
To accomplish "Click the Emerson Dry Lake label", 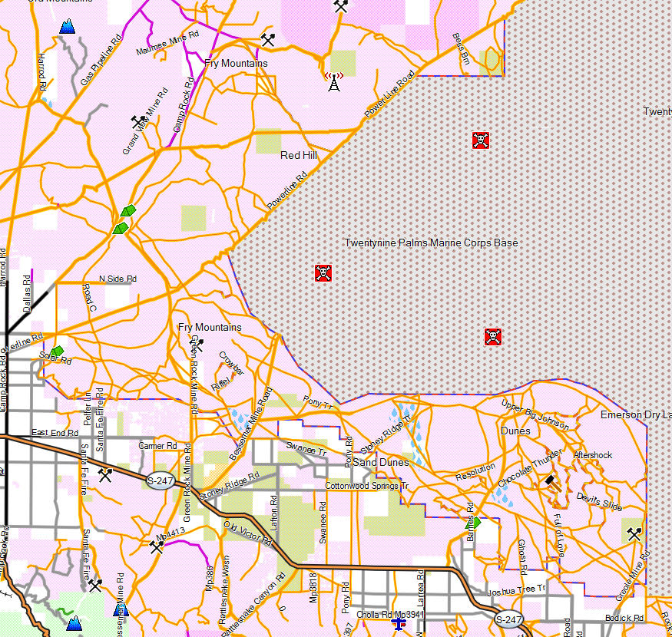I will click(x=636, y=414).
